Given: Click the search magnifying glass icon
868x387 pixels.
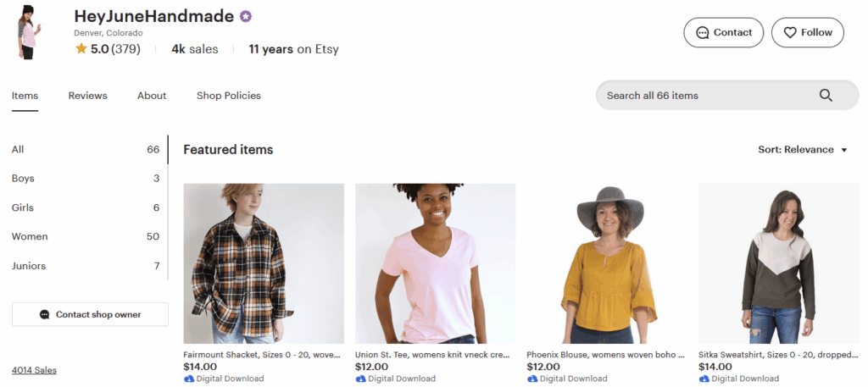Looking at the screenshot, I should pyautogui.click(x=826, y=96).
